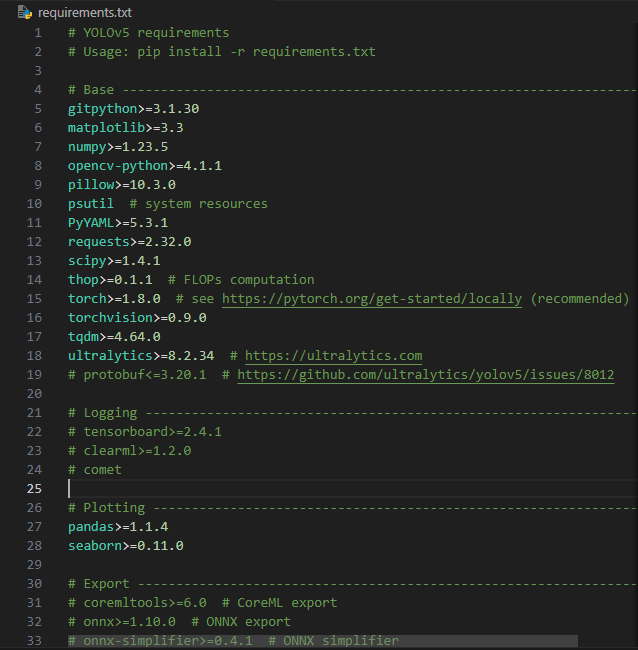Click the requirements.txt file icon

coord(24,12)
